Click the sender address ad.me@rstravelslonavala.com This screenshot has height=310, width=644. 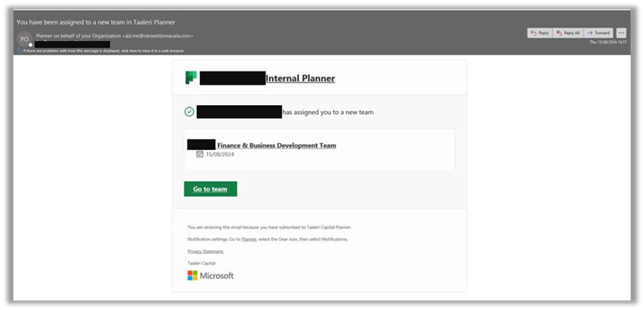[158, 36]
